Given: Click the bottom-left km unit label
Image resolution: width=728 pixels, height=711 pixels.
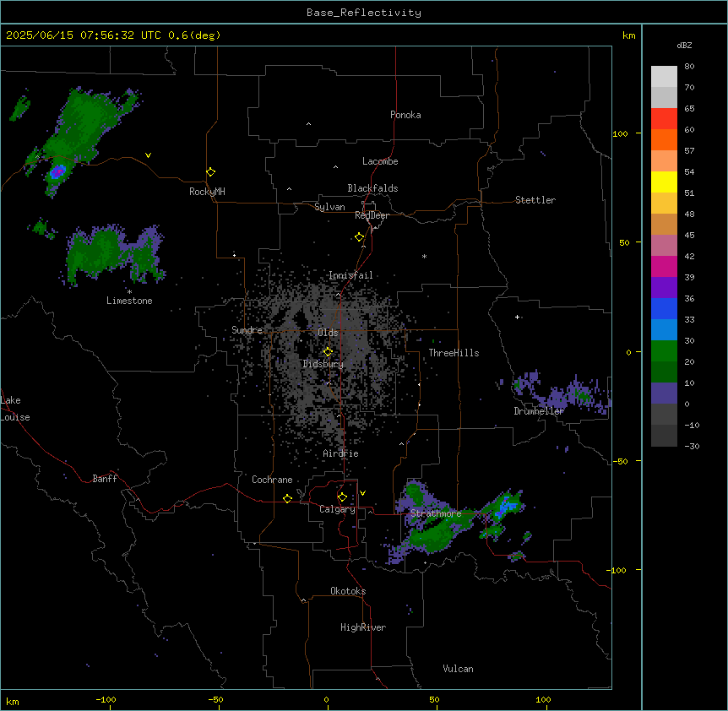Looking at the screenshot, I should point(13,701).
